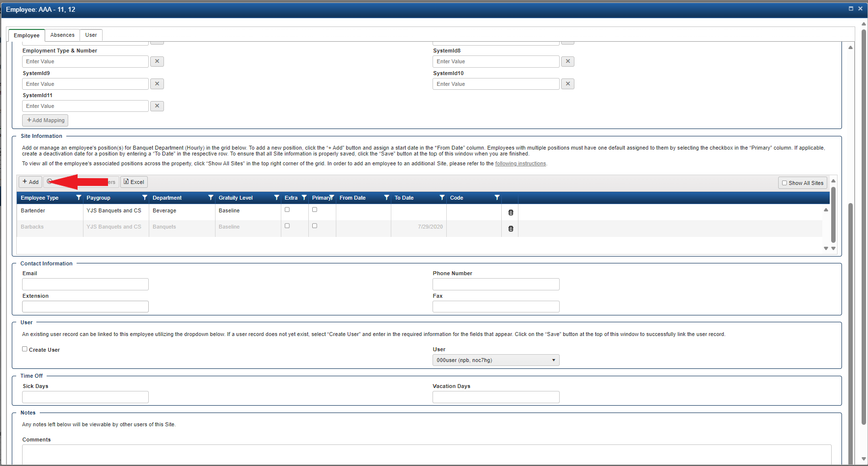Clear the SystemId8 value
Viewport: 868px width, 466px height.
568,61
